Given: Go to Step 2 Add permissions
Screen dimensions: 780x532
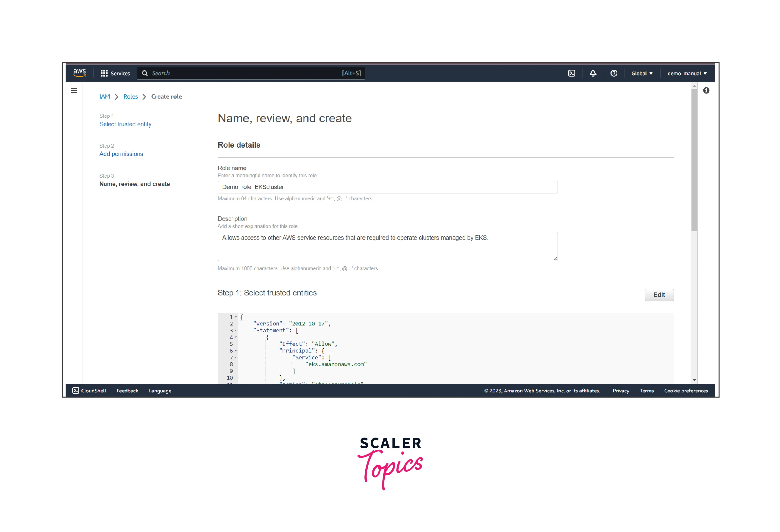Looking at the screenshot, I should click(x=121, y=154).
